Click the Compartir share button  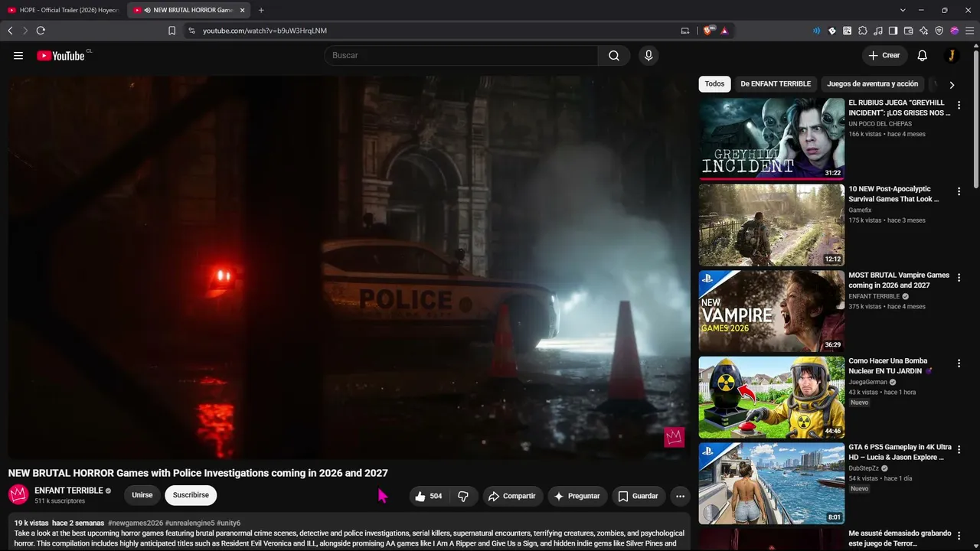click(512, 496)
